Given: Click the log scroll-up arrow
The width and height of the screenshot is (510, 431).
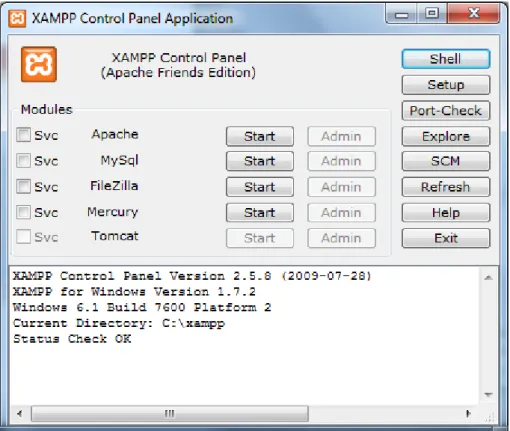Looking at the screenshot, I should click(488, 277).
